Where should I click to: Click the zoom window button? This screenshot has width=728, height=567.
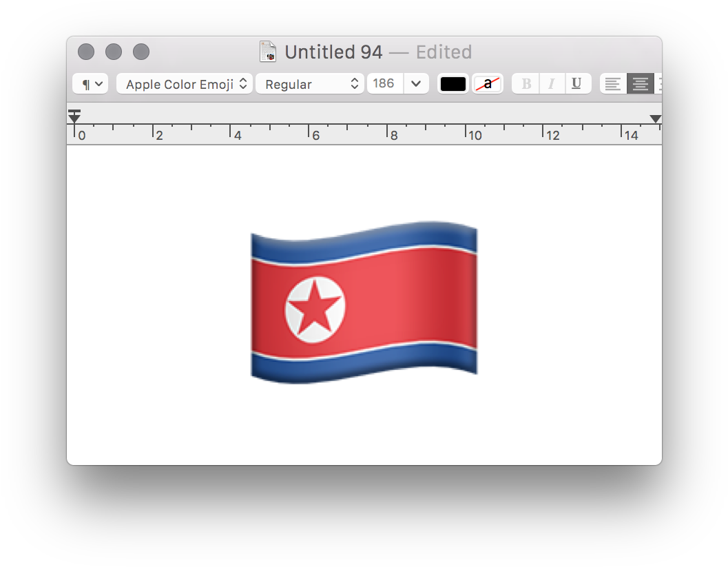(x=141, y=52)
